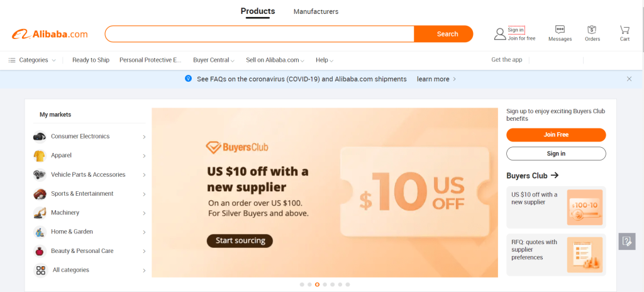Click the orange Join Free button
The image size is (644, 292).
[556, 135]
